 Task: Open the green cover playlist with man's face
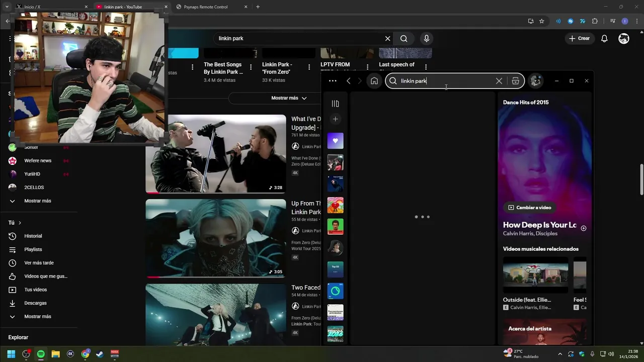(336, 227)
